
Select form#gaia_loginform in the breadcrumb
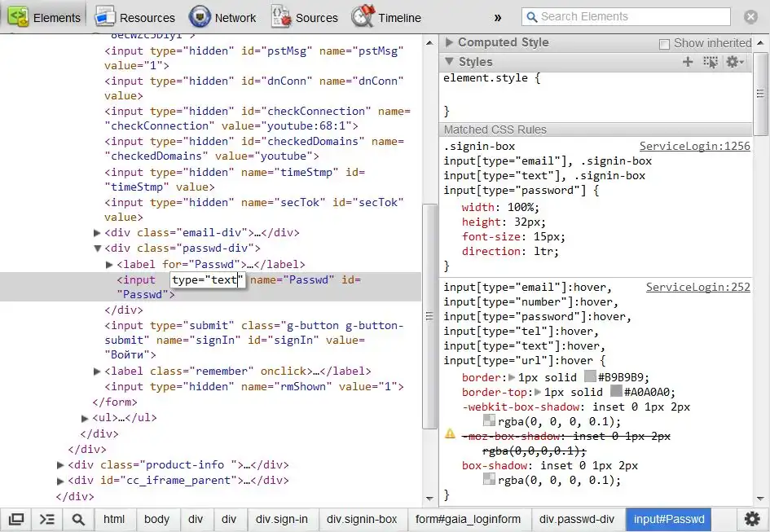click(468, 519)
